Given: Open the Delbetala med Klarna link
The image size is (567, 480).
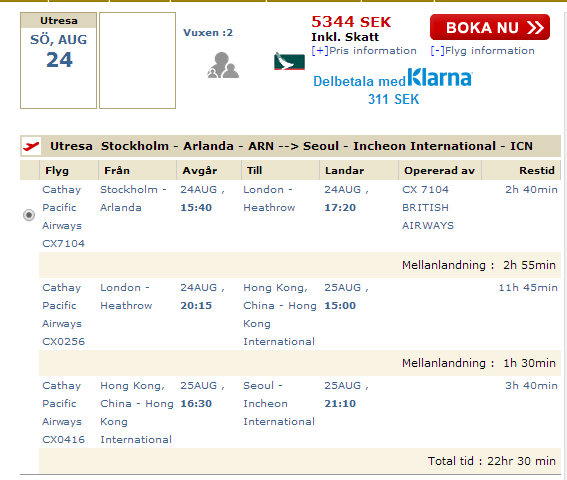Looking at the screenshot, I should tap(393, 78).
